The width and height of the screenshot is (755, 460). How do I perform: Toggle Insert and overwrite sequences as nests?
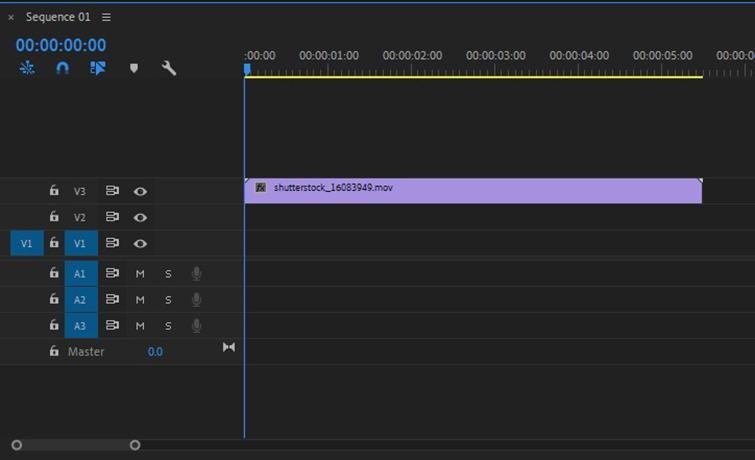coord(27,68)
